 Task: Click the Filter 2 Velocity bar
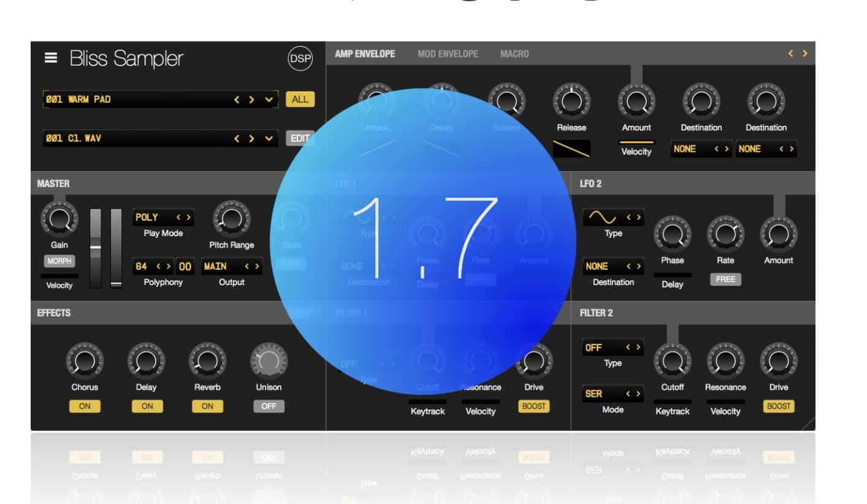point(725,402)
